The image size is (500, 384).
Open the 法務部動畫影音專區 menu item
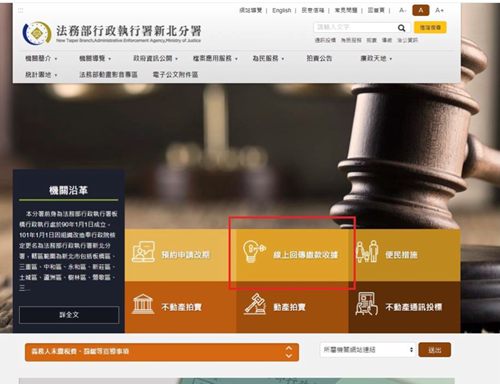108,74
